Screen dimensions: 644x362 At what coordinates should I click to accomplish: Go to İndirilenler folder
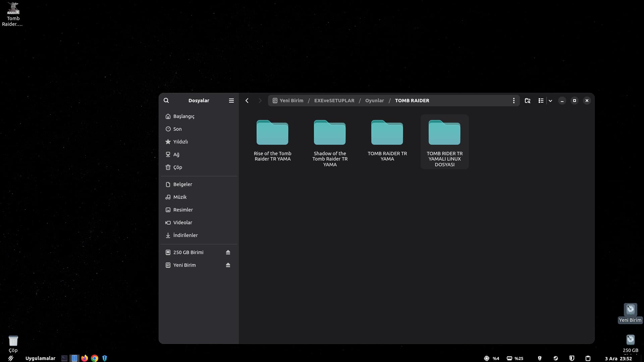[185, 235]
